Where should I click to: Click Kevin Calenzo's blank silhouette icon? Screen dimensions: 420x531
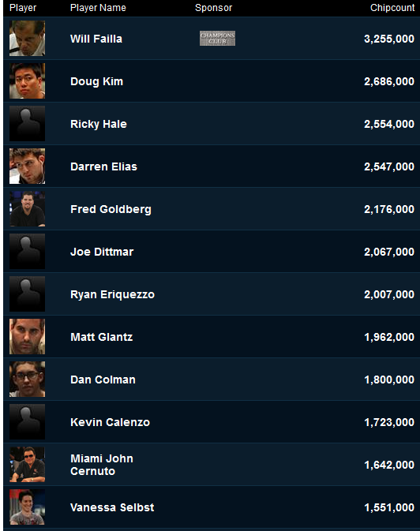pyautogui.click(x=27, y=422)
